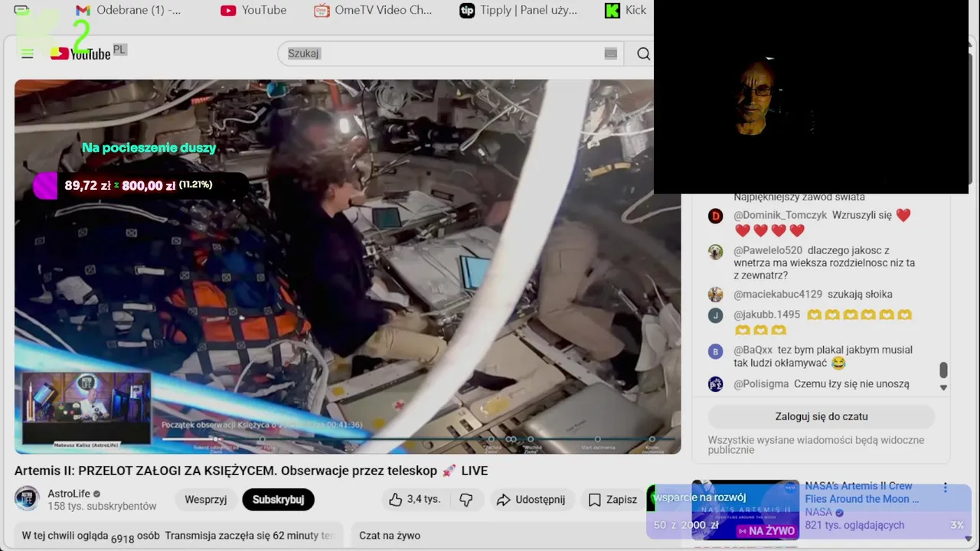Click the main video player area
Image resolution: width=980 pixels, height=551 pixels.
[x=348, y=266]
